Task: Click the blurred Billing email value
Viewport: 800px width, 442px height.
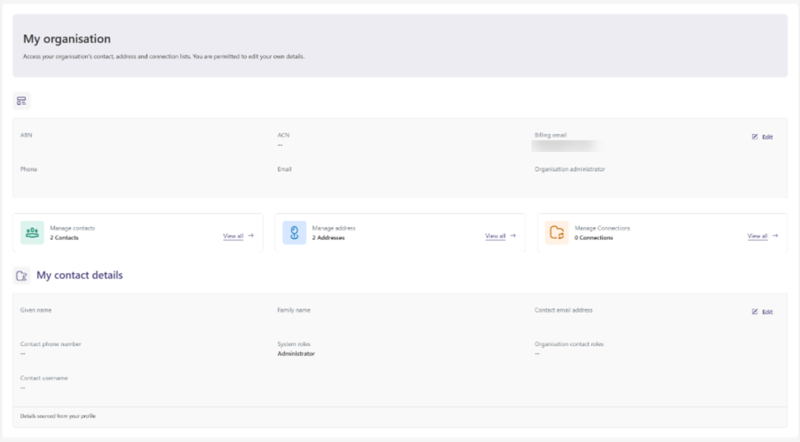Action: tap(566, 146)
